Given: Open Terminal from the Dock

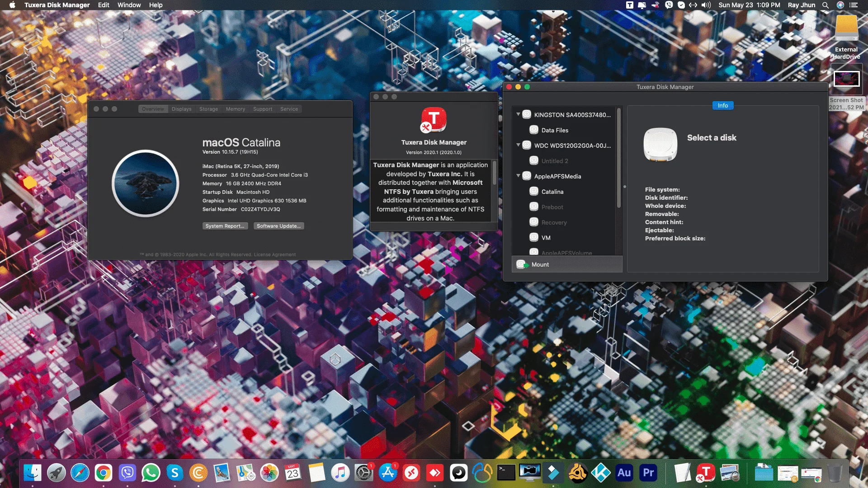Looking at the screenshot, I should pyautogui.click(x=506, y=473).
